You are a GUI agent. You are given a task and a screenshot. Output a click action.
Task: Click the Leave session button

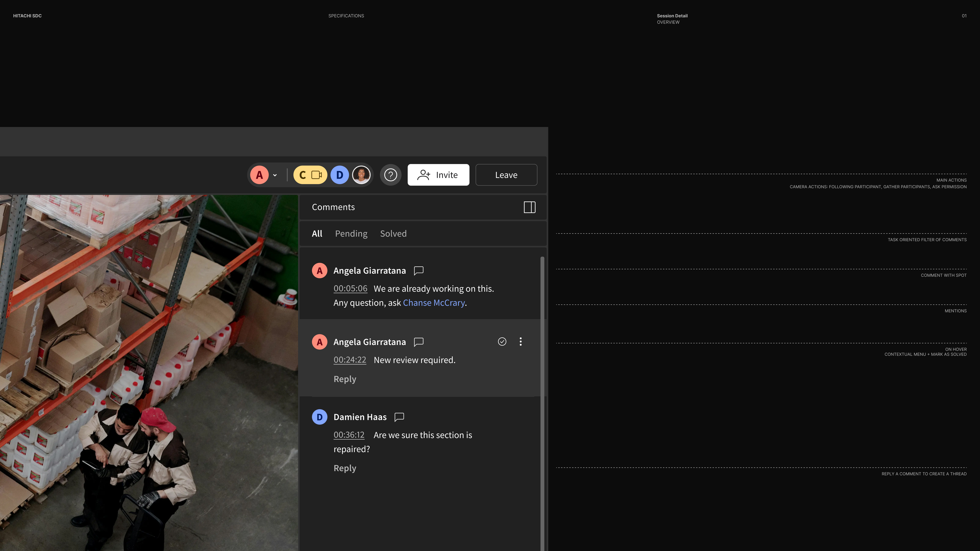click(506, 175)
